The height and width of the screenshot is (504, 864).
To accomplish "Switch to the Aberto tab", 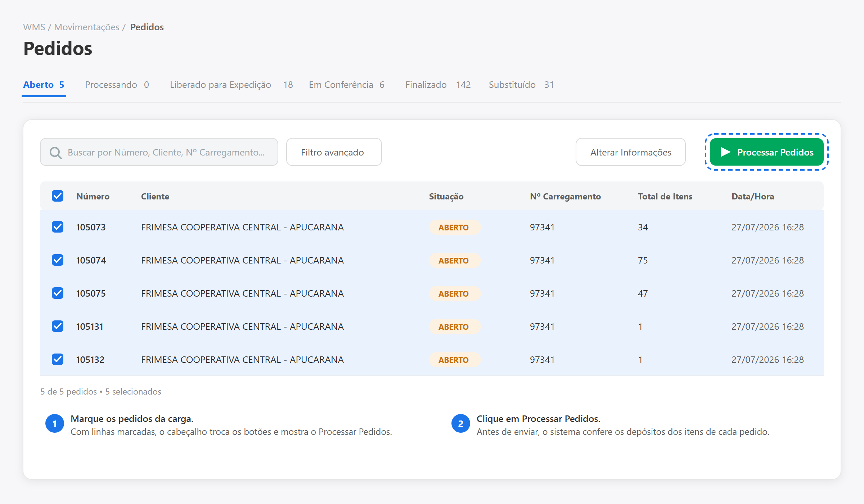I will coord(44,85).
